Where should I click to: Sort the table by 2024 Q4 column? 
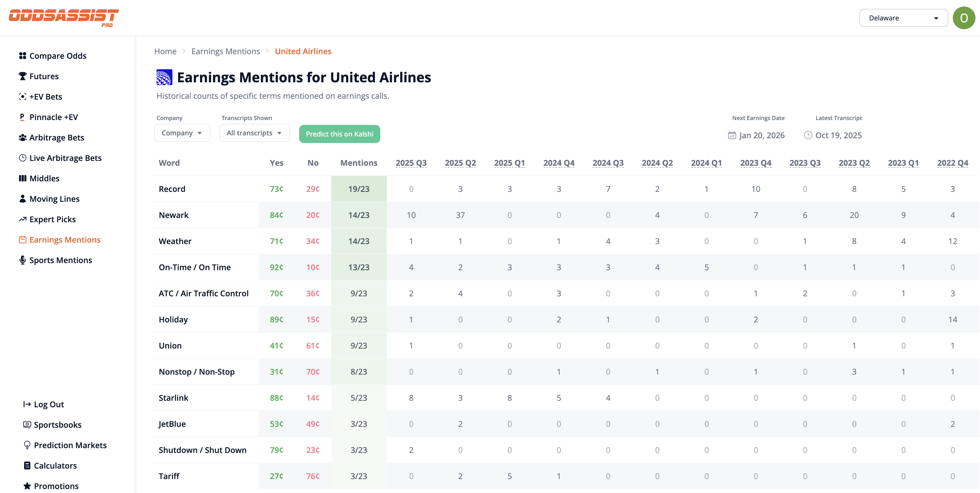point(558,163)
